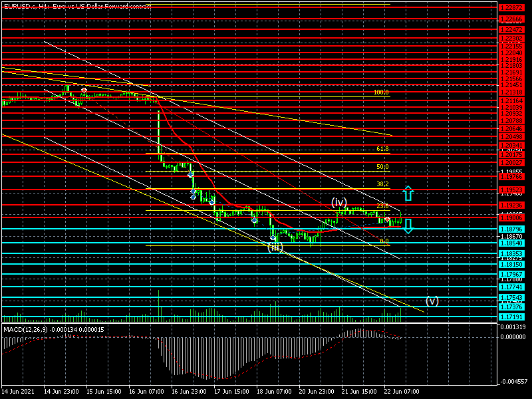This screenshot has width=532, height=399.
Task: Click the cyan 1.18150 price tag
Action: (x=511, y=264)
